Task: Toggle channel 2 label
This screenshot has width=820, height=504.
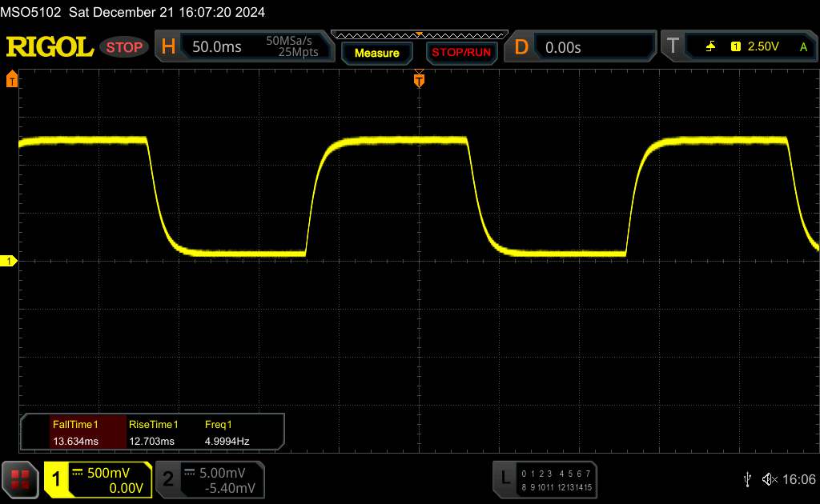Action: coord(168,479)
